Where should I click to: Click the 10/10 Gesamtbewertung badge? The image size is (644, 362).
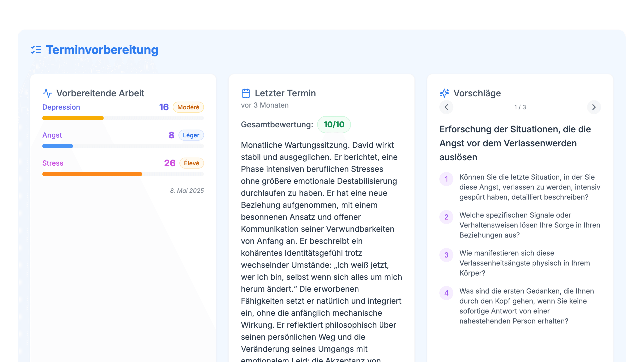tap(334, 124)
